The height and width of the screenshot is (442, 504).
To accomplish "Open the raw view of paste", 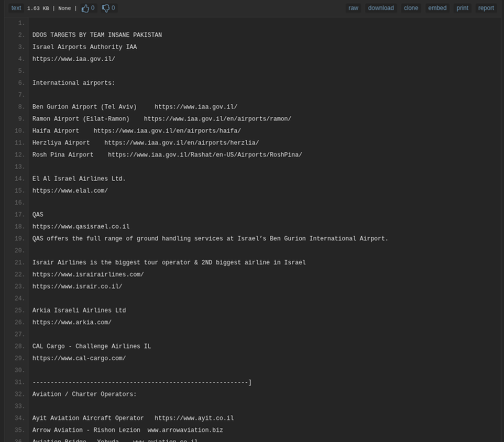I will (354, 8).
